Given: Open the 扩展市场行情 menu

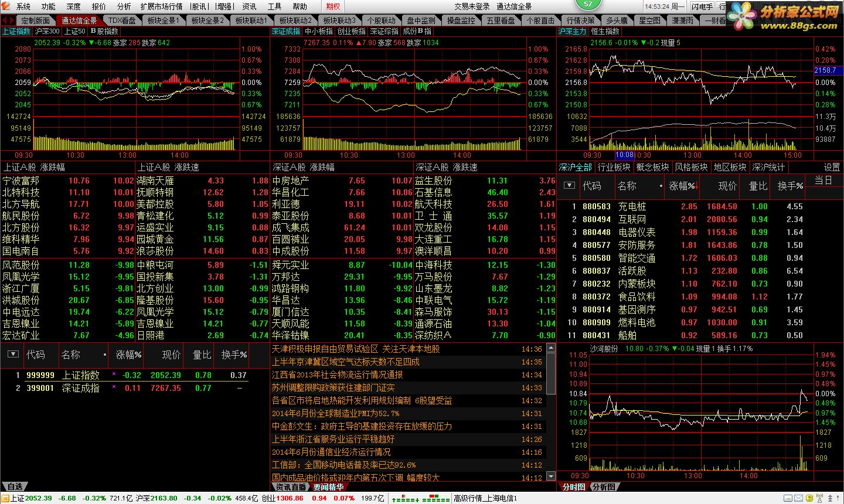Looking at the screenshot, I should pyautogui.click(x=162, y=6).
